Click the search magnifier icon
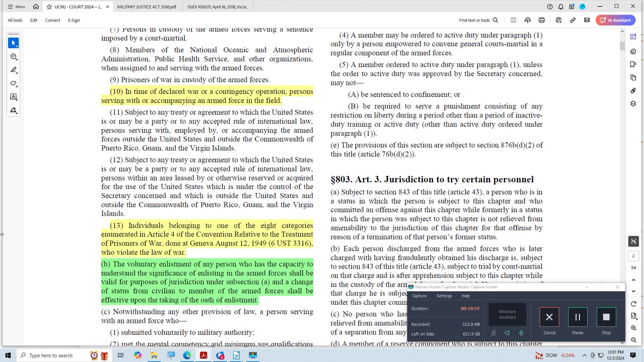This screenshot has height=362, width=644. coord(495,20)
